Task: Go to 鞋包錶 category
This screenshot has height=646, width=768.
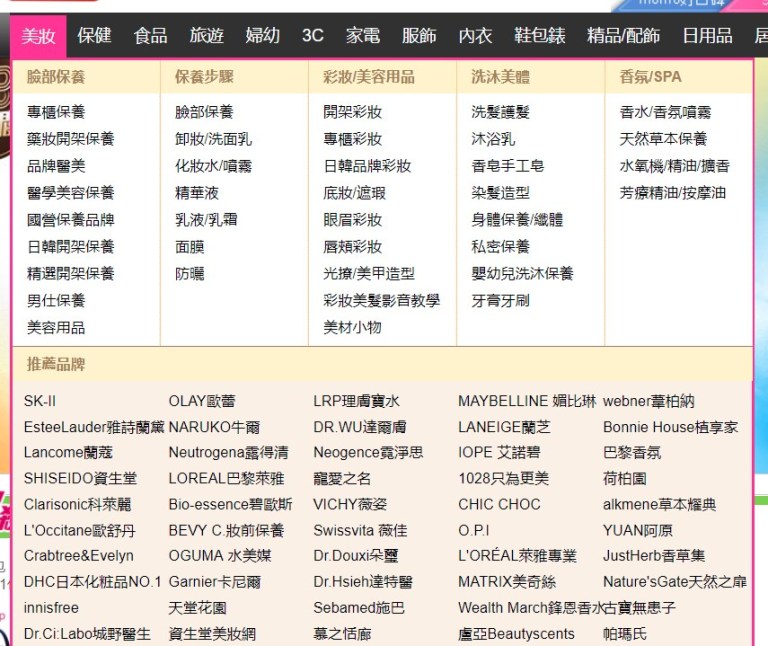Action: (539, 36)
